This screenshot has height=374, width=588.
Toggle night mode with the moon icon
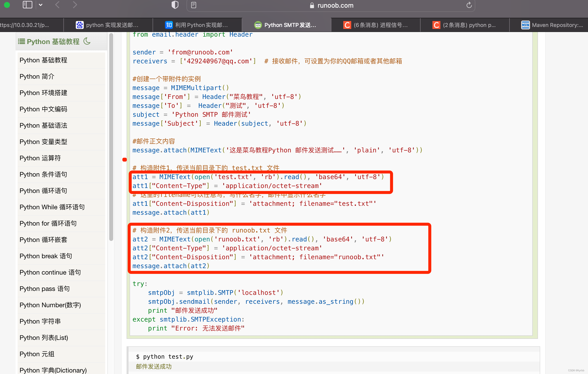87,41
